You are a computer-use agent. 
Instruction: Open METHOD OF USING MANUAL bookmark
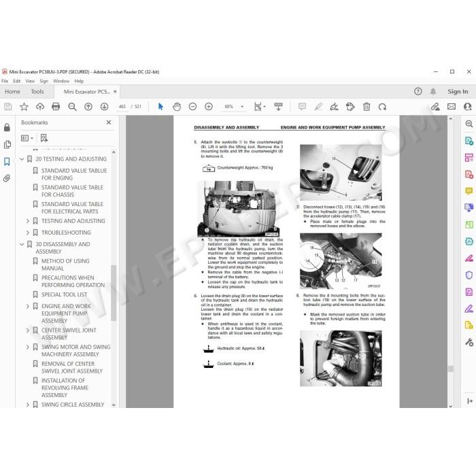point(65,265)
